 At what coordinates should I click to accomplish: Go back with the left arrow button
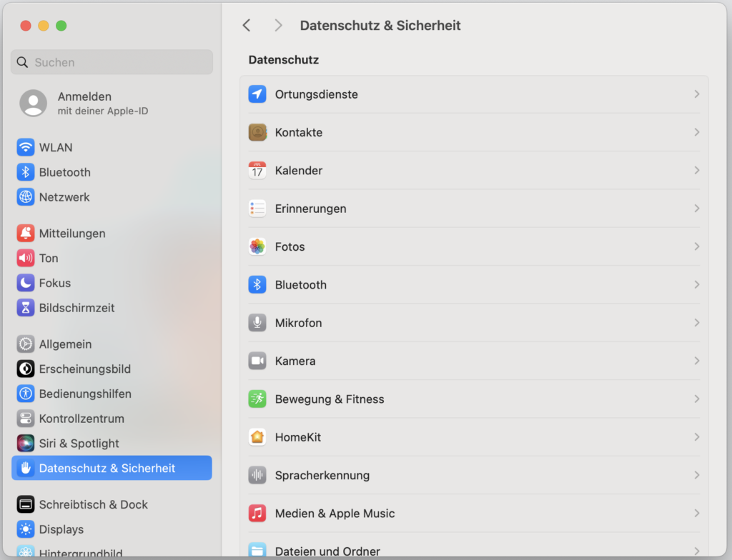pos(247,26)
